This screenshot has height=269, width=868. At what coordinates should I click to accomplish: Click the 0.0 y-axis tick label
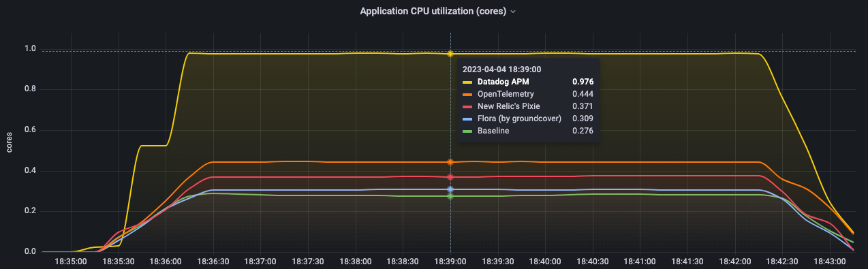30,252
